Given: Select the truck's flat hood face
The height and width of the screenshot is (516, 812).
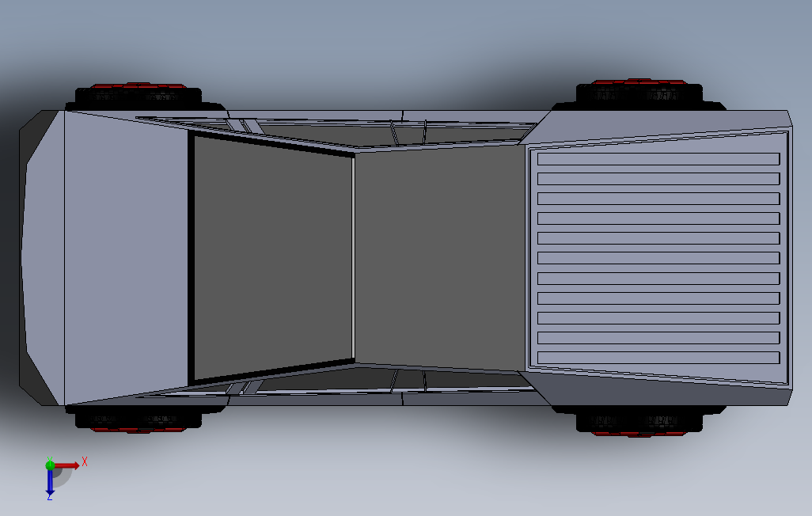Looking at the screenshot, I should pyautogui.click(x=126, y=258).
